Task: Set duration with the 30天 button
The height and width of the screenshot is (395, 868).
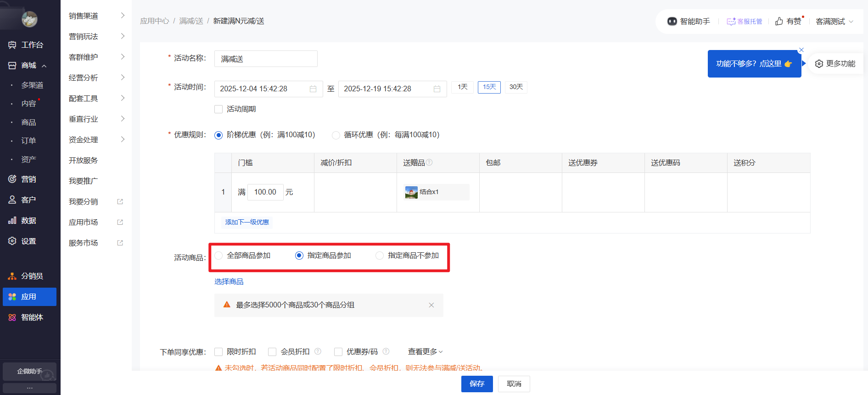Action: click(x=516, y=87)
